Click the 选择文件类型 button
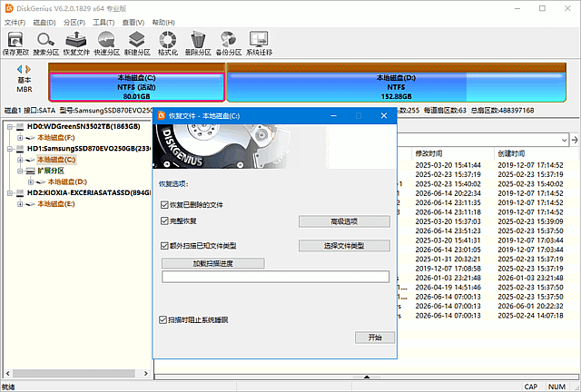Viewport: 581px width, 392px height. click(344, 246)
